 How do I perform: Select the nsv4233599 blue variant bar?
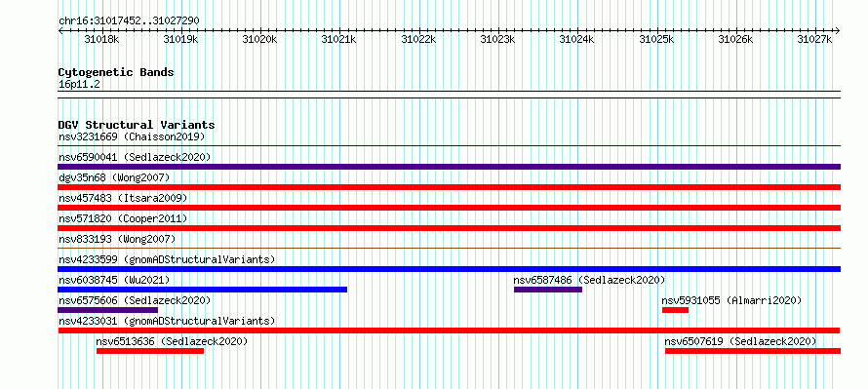point(449,269)
